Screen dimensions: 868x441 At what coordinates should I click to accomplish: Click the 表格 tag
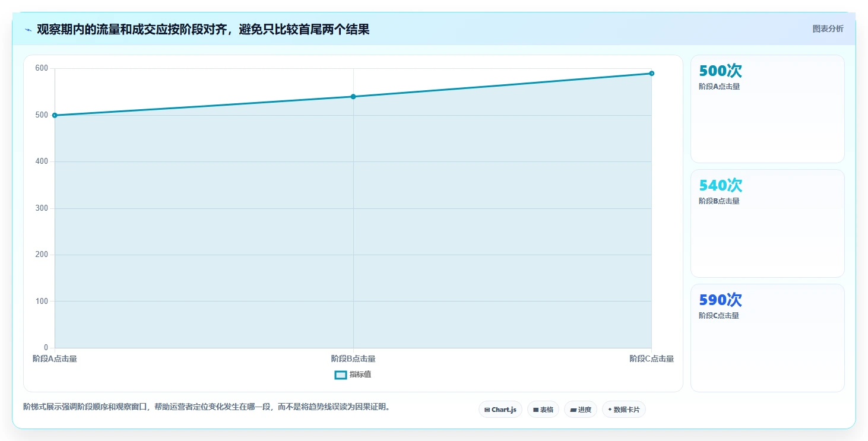tap(543, 410)
